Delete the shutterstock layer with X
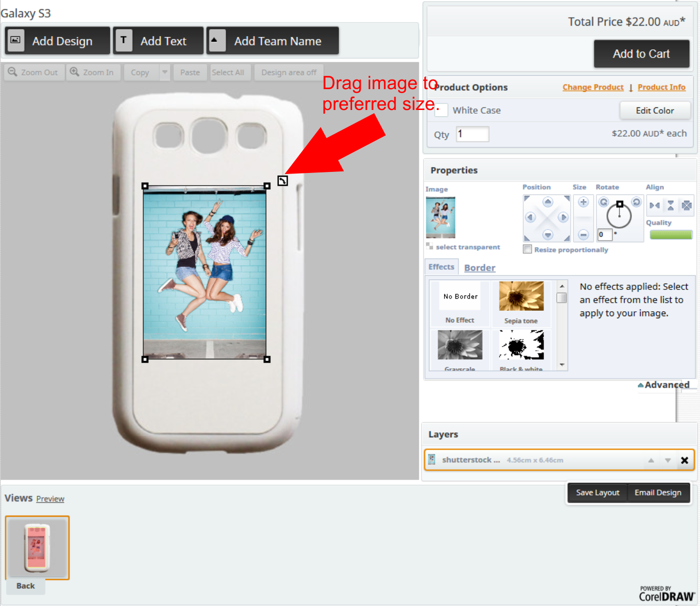The height and width of the screenshot is (606, 700). [684, 460]
